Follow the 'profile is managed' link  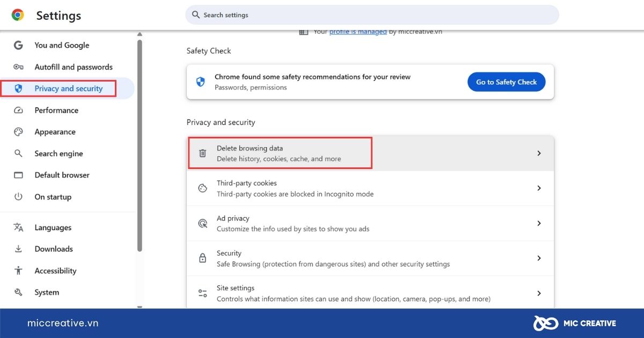[x=358, y=32]
